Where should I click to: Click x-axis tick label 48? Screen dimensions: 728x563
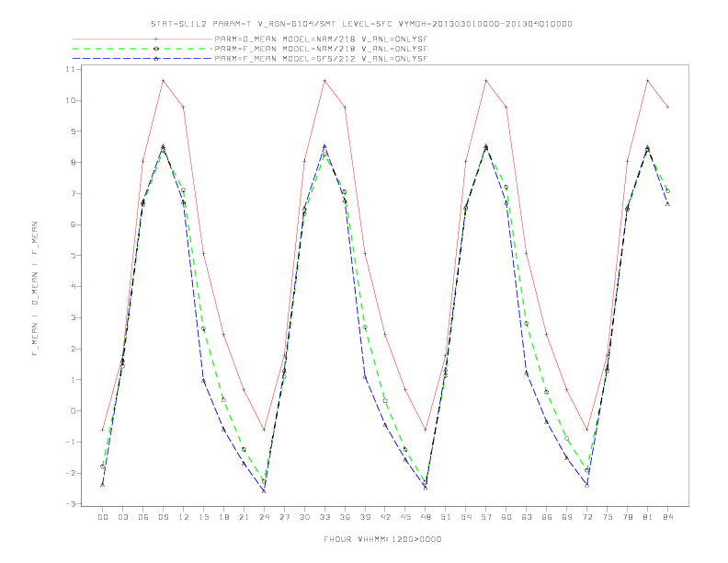click(x=426, y=517)
